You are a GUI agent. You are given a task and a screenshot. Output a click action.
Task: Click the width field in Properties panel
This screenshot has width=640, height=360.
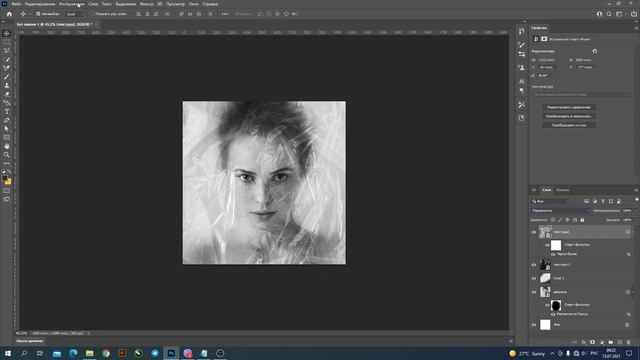point(547,60)
